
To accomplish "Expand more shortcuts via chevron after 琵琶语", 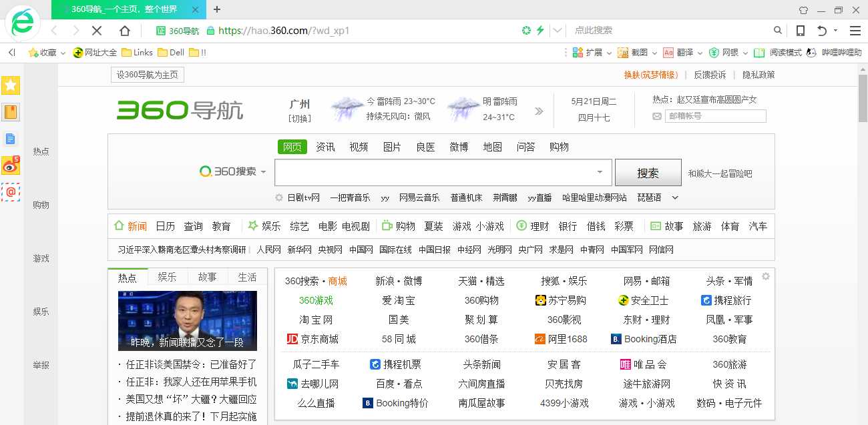I will click(674, 197).
